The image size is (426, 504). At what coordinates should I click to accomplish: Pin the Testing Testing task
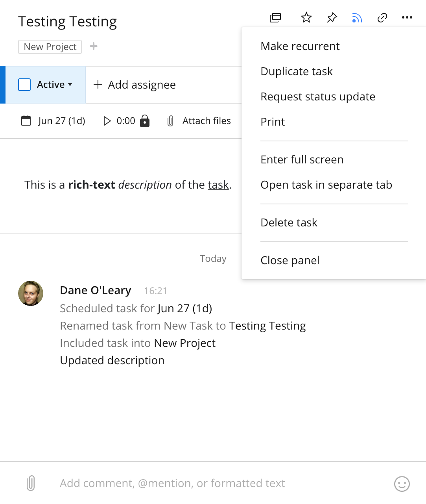[x=332, y=18]
